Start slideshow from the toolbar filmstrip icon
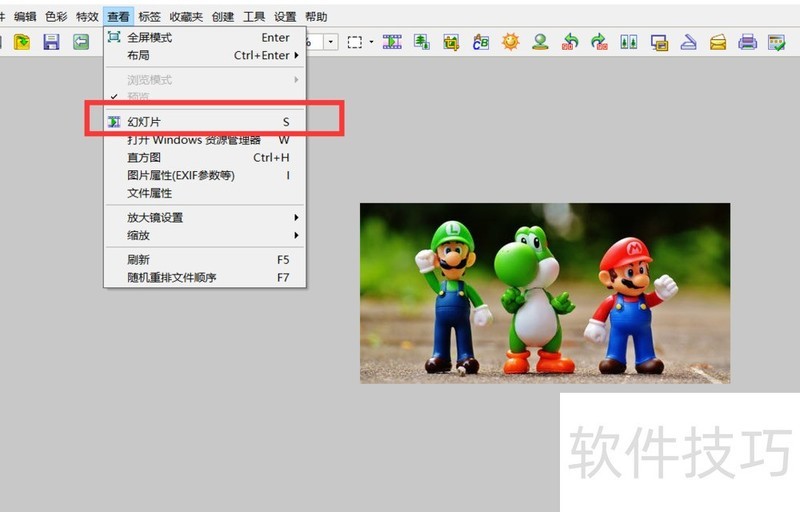Screen dimensions: 800x512 [392, 42]
